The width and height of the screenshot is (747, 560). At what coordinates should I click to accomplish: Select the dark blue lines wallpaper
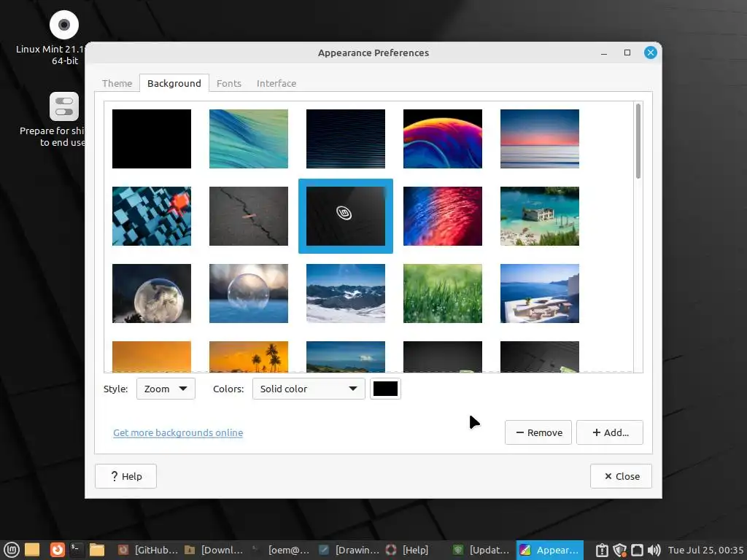pos(345,139)
